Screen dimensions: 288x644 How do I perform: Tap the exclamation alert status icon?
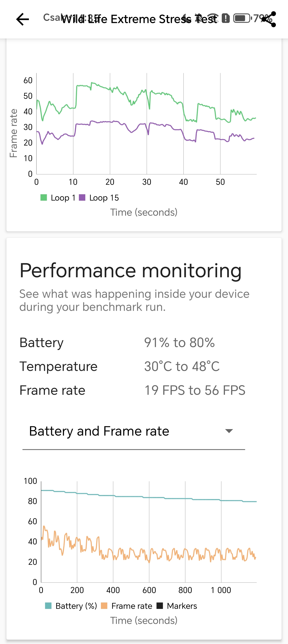[x=225, y=18]
